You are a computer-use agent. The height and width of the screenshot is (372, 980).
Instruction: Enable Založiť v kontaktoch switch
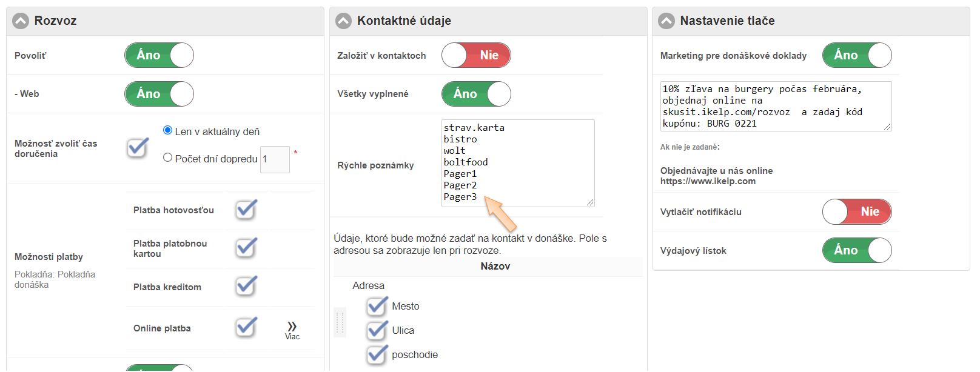(476, 55)
